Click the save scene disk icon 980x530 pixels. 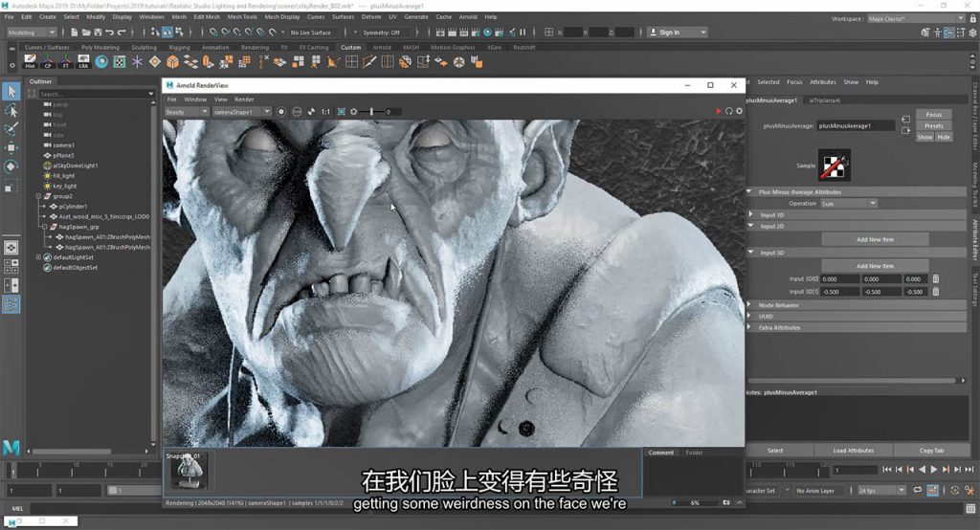point(98,32)
